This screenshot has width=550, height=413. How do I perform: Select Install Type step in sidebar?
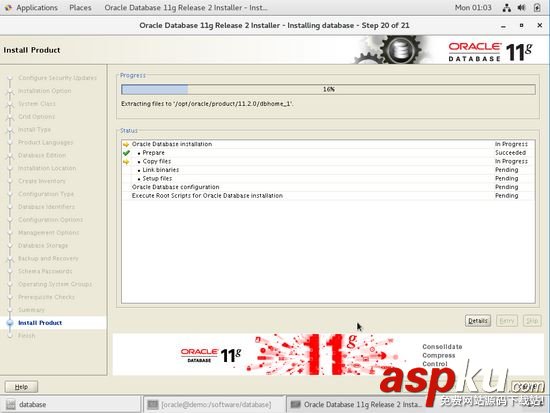point(34,129)
